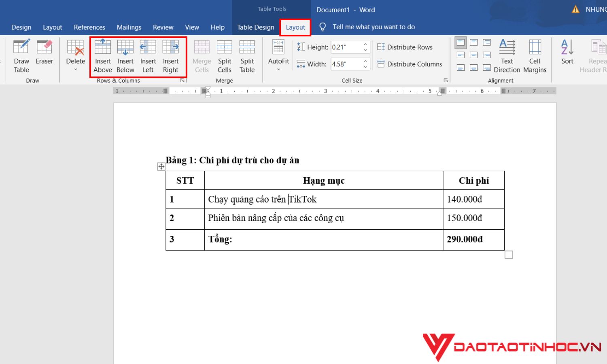607x364 pixels.
Task: Enable Align Center alignment
Action: pyautogui.click(x=473, y=55)
